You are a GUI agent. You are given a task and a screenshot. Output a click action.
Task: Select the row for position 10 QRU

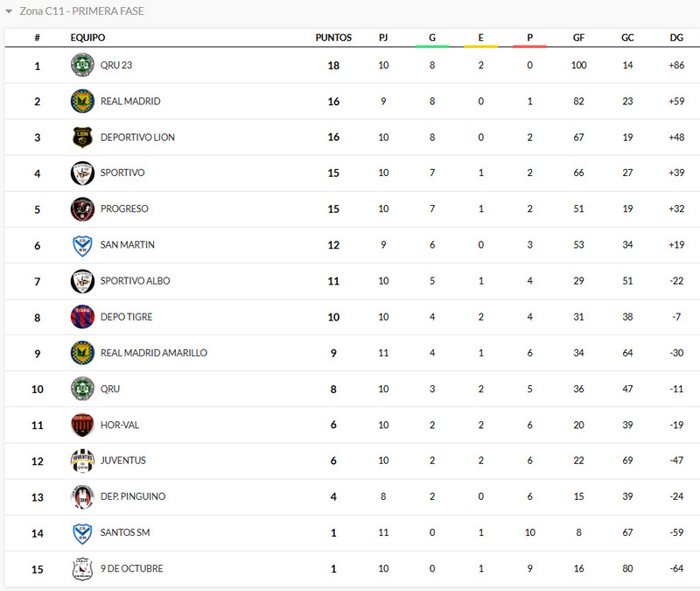pyautogui.click(x=350, y=389)
